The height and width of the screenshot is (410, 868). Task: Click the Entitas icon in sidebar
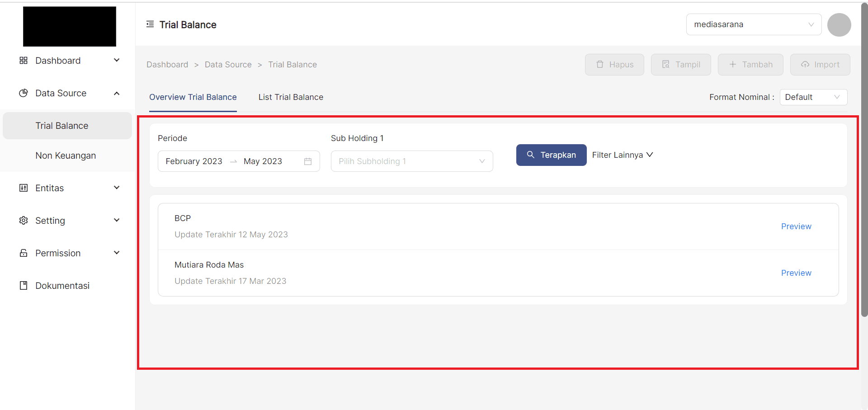coord(24,188)
